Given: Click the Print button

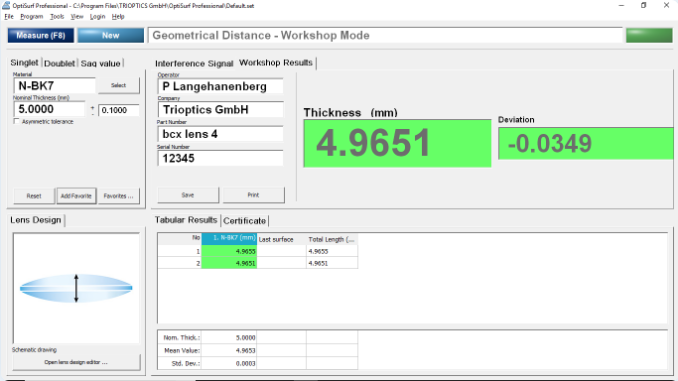Looking at the screenshot, I should pyautogui.click(x=253, y=195).
